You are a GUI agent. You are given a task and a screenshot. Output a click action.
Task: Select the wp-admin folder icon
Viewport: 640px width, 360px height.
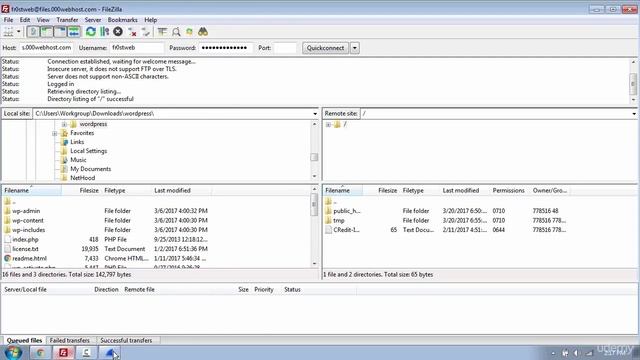[x=7, y=211]
